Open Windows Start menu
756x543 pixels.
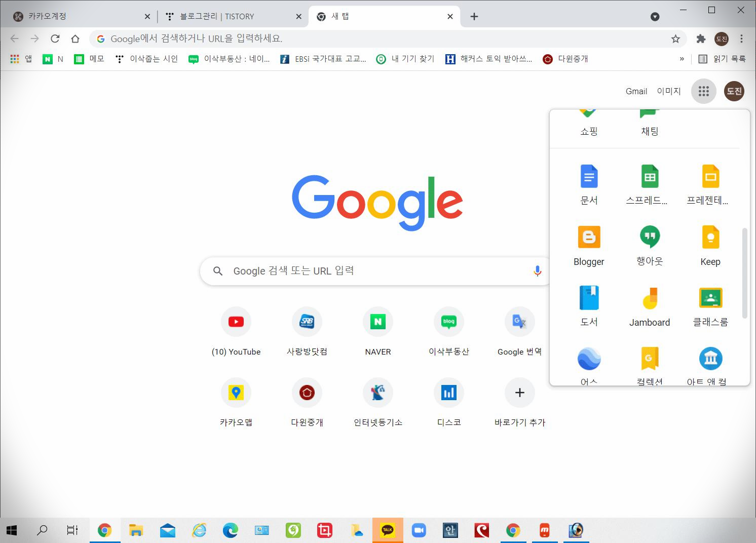coord(12,530)
